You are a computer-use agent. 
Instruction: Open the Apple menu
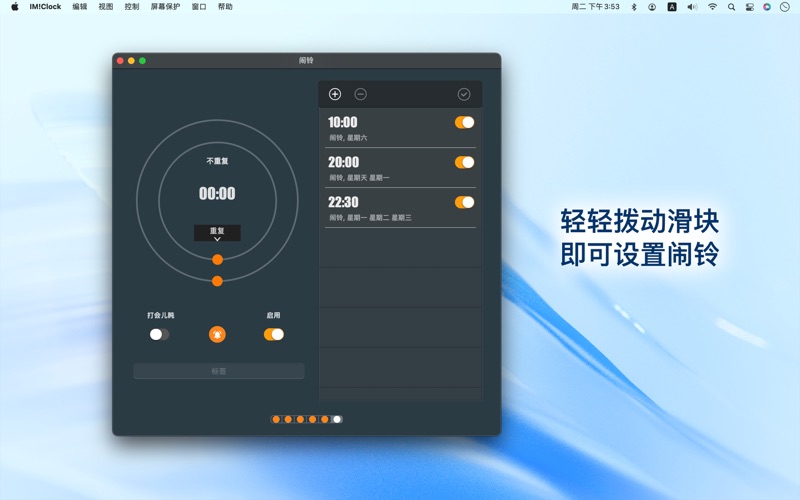15,7
